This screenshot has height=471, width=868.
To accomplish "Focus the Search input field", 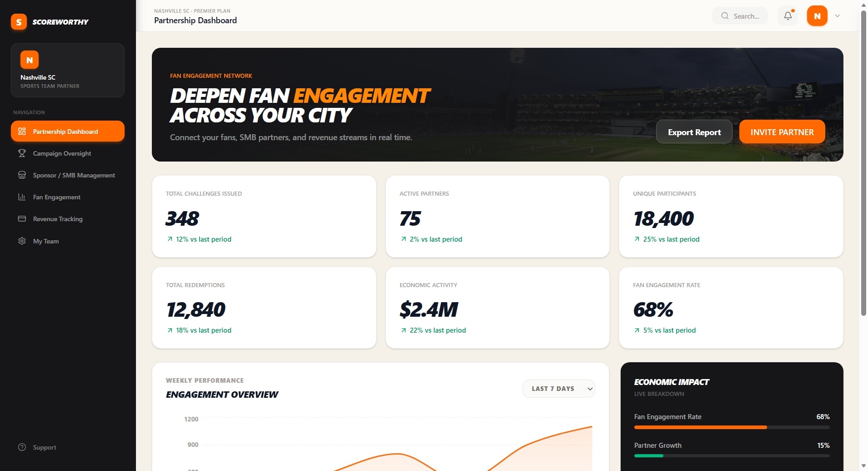I will 740,16.
